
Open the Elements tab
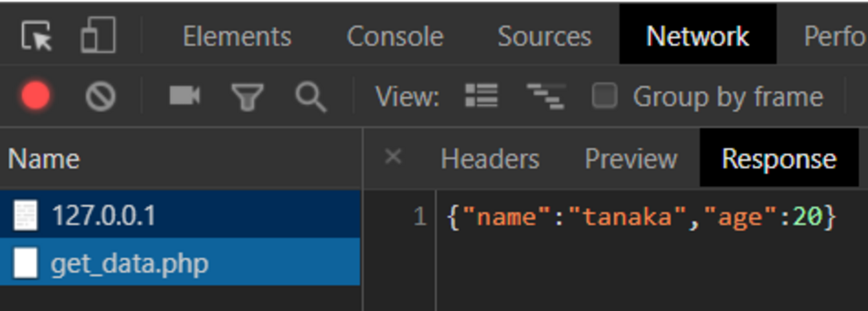237,36
